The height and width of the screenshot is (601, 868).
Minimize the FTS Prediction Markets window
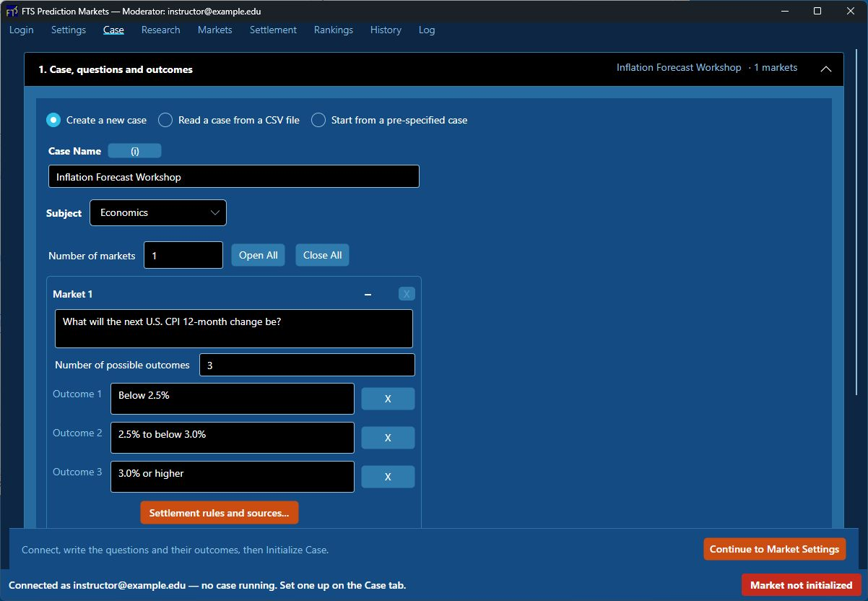(785, 11)
